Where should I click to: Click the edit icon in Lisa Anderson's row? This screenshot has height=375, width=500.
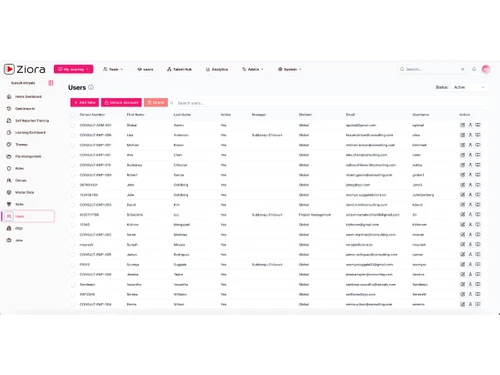(463, 135)
